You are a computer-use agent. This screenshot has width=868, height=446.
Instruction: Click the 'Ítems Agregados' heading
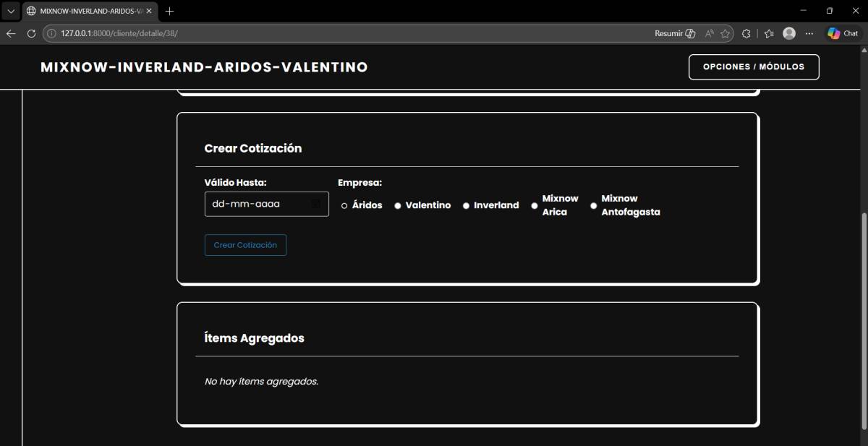255,338
